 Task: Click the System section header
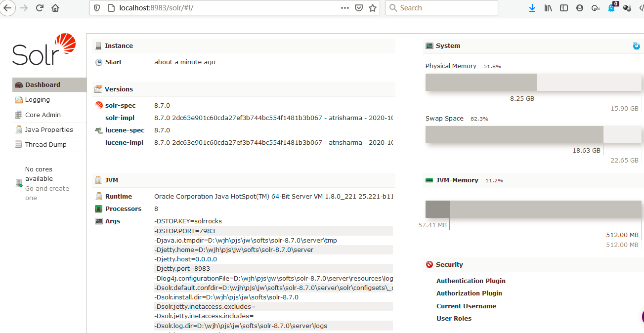pyautogui.click(x=533, y=45)
